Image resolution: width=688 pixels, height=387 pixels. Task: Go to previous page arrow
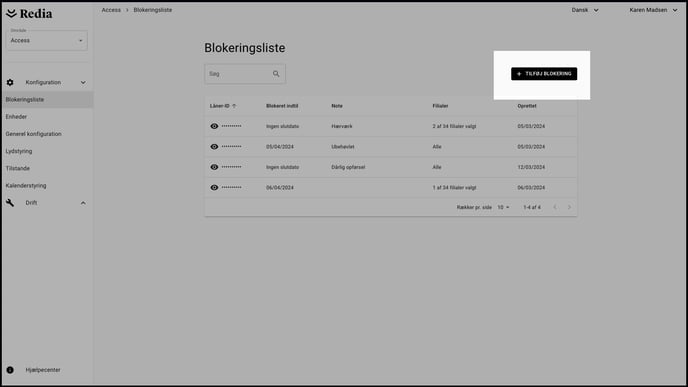pyautogui.click(x=555, y=207)
